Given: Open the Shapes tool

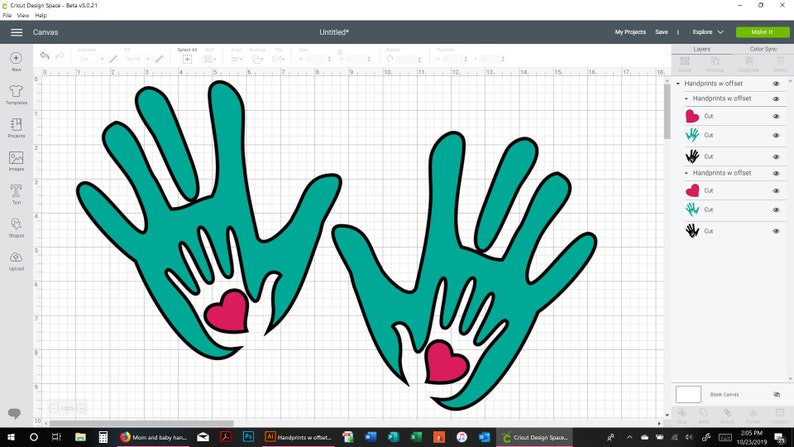Looking at the screenshot, I should (x=16, y=224).
